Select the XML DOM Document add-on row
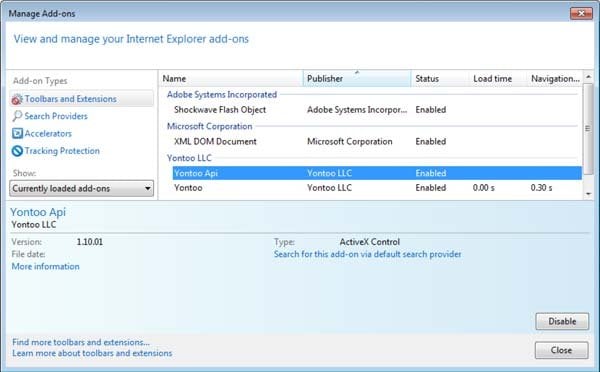 click(377, 142)
